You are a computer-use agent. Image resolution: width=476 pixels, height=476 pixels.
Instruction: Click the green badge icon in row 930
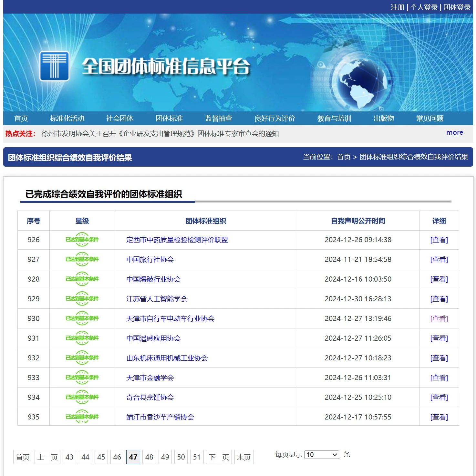(x=82, y=318)
